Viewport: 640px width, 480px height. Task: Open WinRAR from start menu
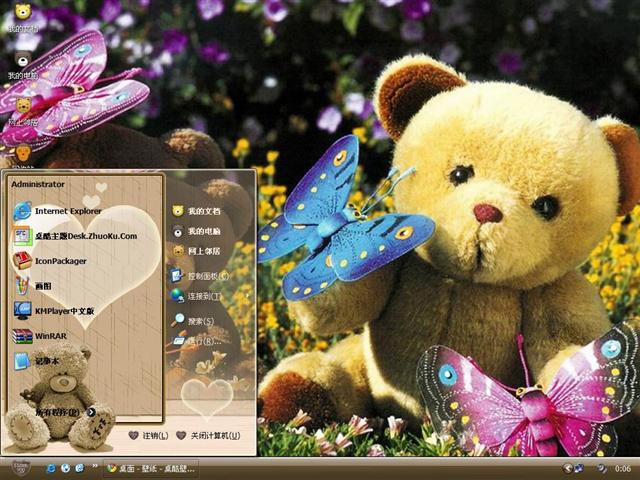click(x=40, y=336)
